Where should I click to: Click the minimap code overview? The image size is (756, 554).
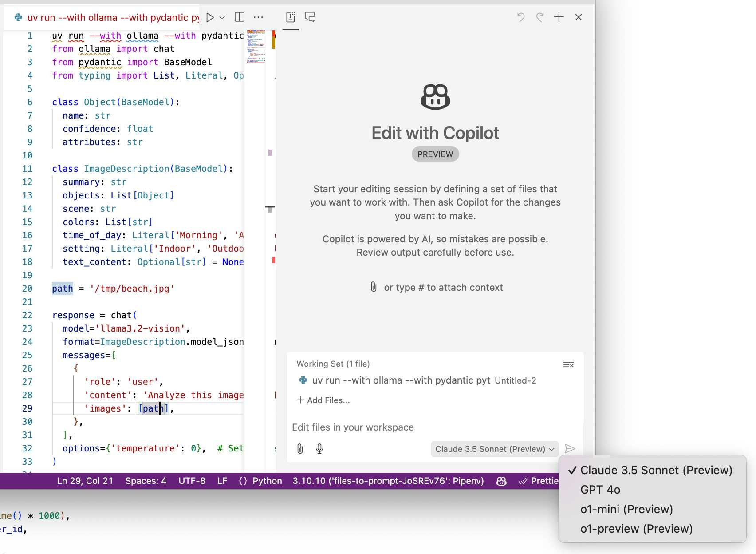coord(256,47)
